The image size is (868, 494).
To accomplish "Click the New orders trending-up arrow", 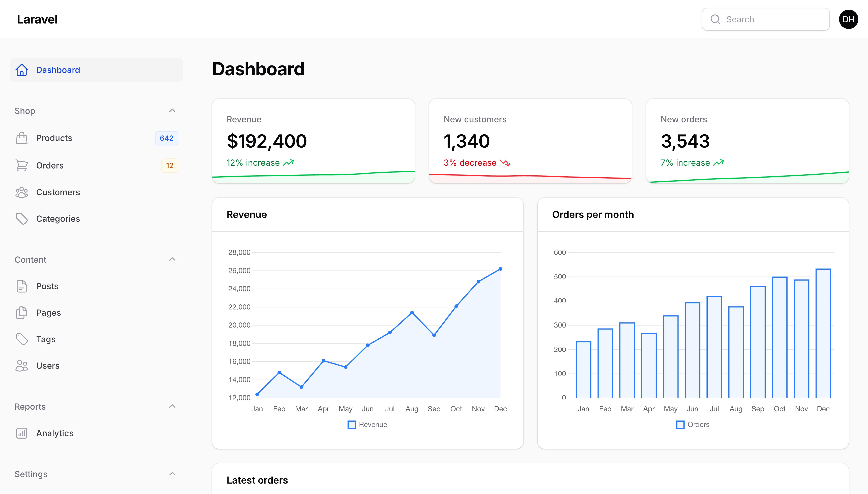I will pyautogui.click(x=719, y=163).
